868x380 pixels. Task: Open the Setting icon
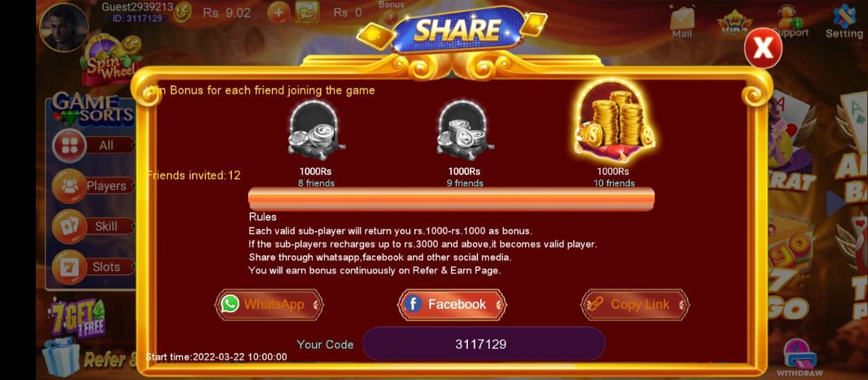pyautogui.click(x=844, y=21)
